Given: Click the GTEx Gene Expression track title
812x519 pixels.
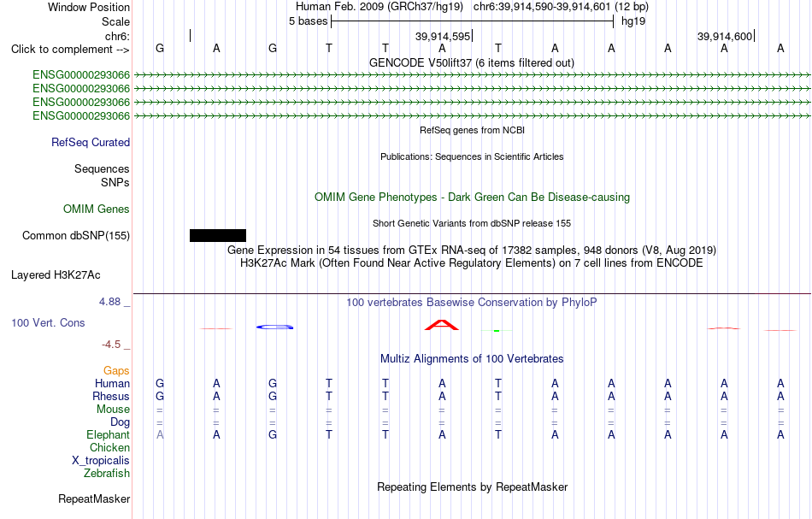Looking at the screenshot, I should (472, 251).
